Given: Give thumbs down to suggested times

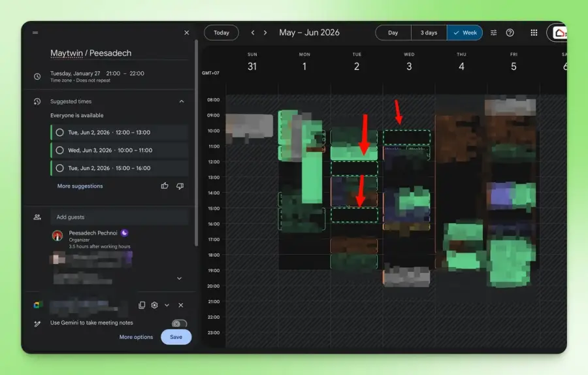Looking at the screenshot, I should point(180,186).
